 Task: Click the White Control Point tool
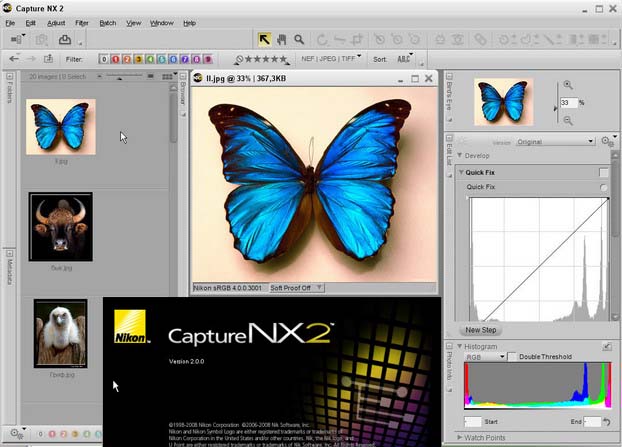(x=415, y=39)
